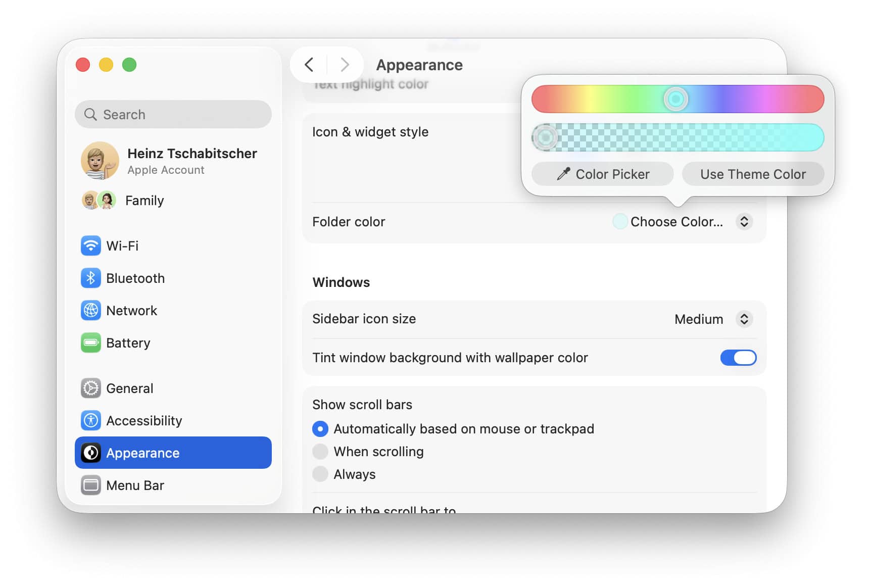Expand the Sidebar icon size Medium dropdown
This screenshot has height=588, width=871.
point(713,319)
